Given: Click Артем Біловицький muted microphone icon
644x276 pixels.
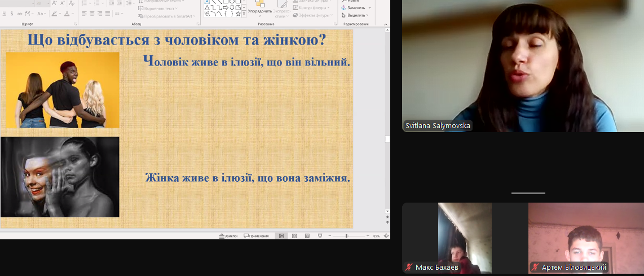Looking at the screenshot, I should (x=535, y=268).
